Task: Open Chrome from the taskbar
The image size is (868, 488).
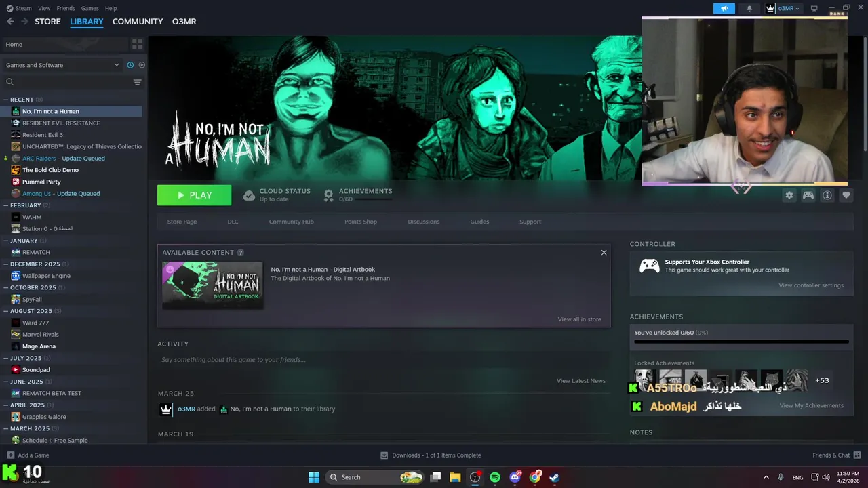Action: click(x=536, y=477)
